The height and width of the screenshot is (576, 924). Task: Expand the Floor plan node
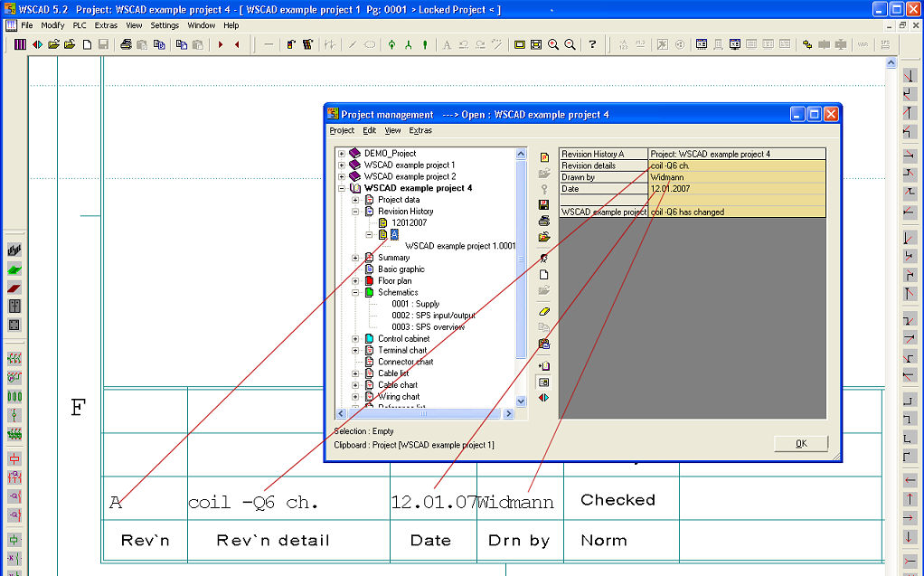click(355, 280)
